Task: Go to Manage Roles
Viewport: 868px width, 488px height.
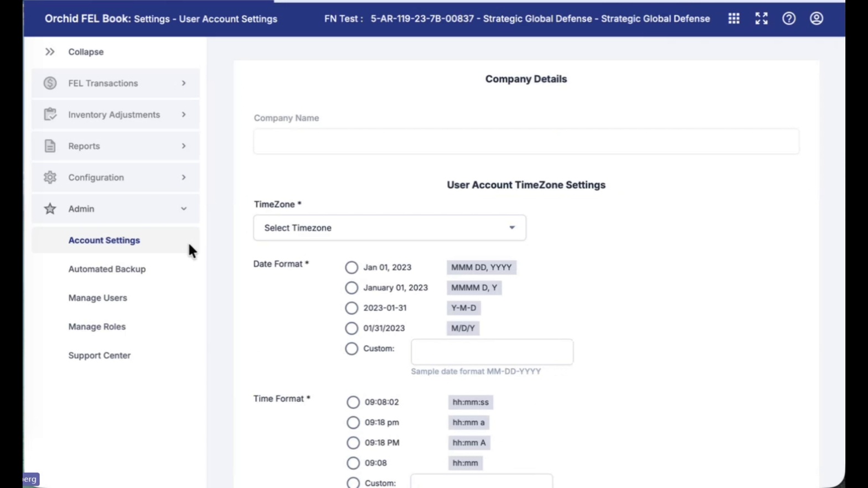Action: click(97, 326)
